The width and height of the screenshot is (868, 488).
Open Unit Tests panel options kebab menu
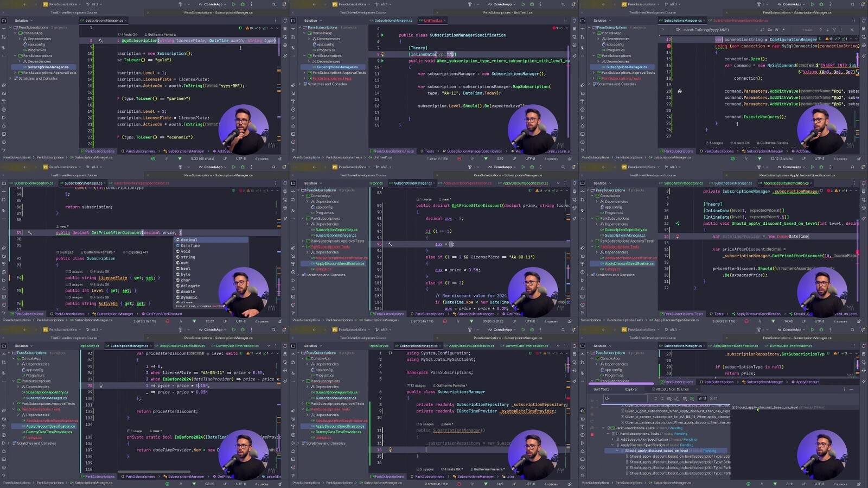coord(844,389)
